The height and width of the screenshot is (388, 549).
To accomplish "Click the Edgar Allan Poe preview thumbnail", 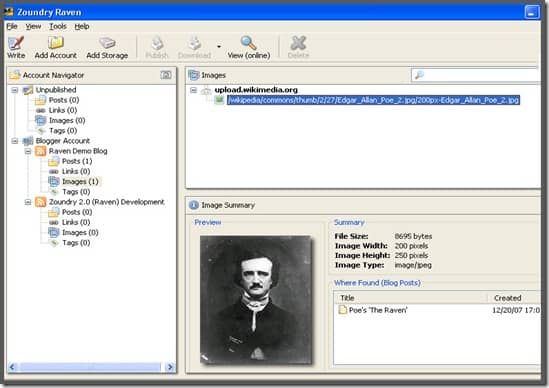I will pyautogui.click(x=255, y=300).
